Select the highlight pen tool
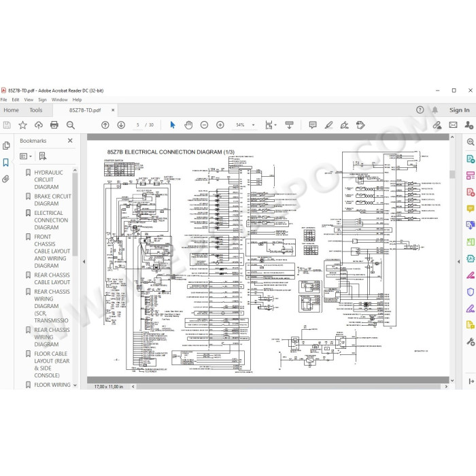Screen dimensions: 476x476 click(x=328, y=124)
